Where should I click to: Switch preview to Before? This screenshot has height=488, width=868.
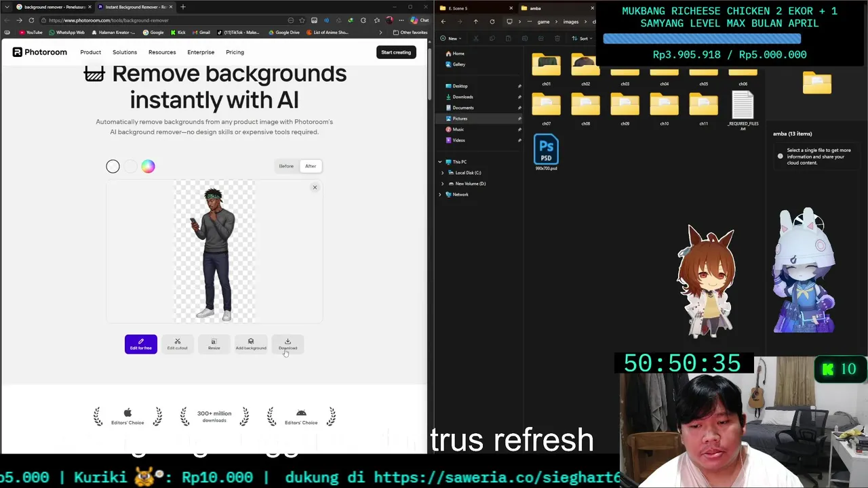coord(286,166)
